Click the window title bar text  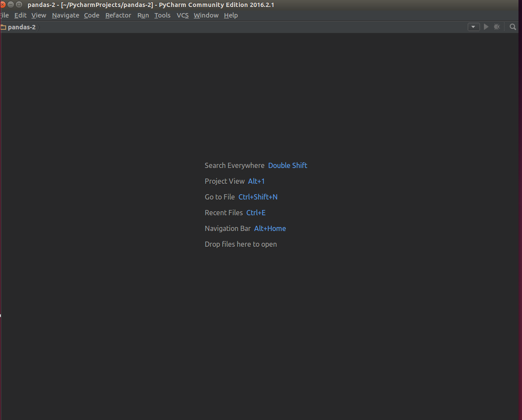point(151,5)
